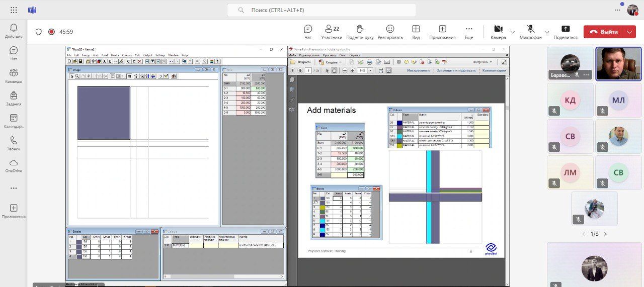Raise hand with Поднять руку
The width and height of the screenshot is (644, 287).
pyautogui.click(x=360, y=32)
